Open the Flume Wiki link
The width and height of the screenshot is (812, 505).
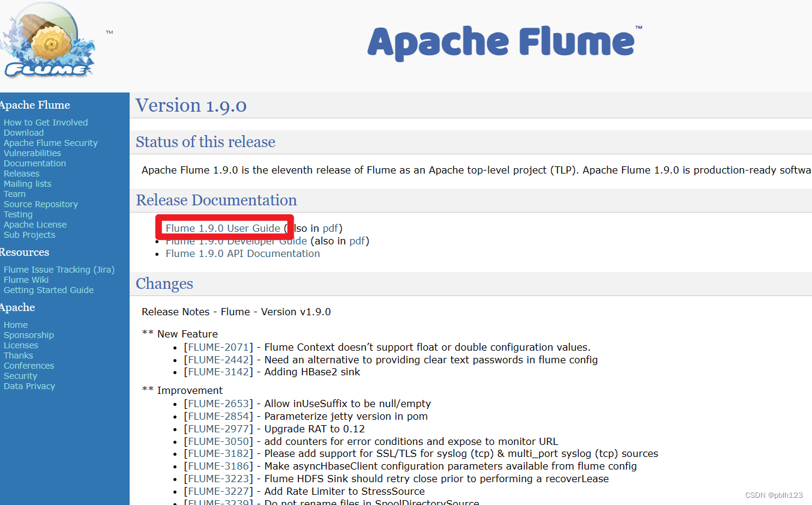(x=26, y=280)
